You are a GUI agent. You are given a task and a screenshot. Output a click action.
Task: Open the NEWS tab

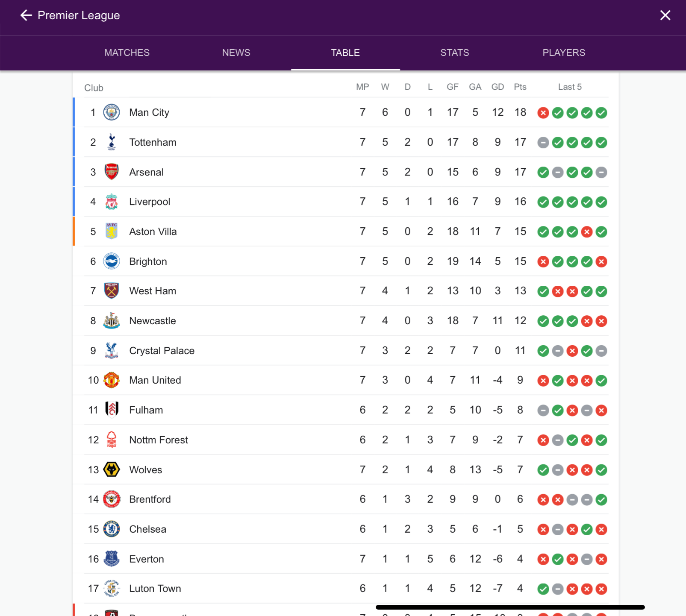(236, 53)
